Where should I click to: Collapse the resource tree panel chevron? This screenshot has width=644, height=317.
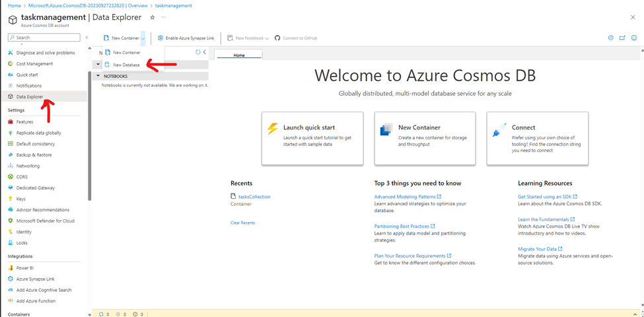(205, 52)
